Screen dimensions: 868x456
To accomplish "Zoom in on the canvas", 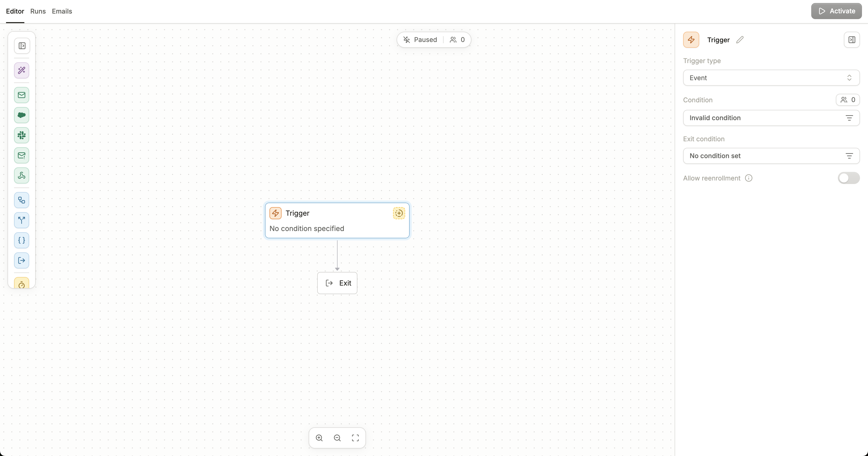I will coord(319,437).
